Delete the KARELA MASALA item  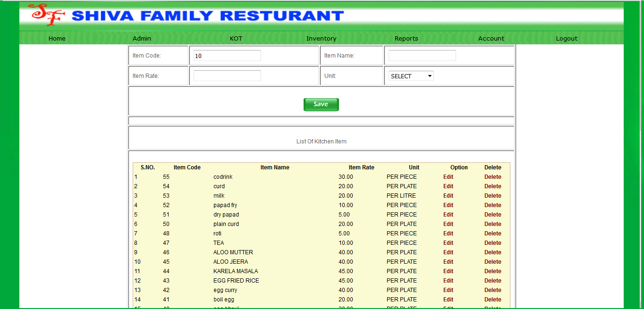(493, 271)
